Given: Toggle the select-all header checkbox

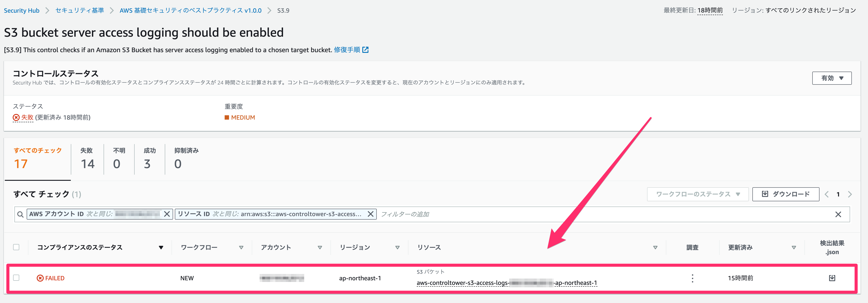Looking at the screenshot, I should 16,247.
